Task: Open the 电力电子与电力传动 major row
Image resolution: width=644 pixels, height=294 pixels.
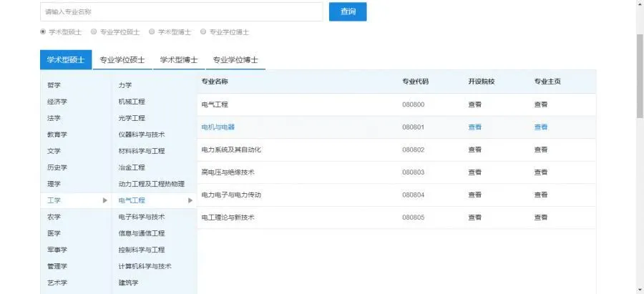Action: [x=231, y=195]
